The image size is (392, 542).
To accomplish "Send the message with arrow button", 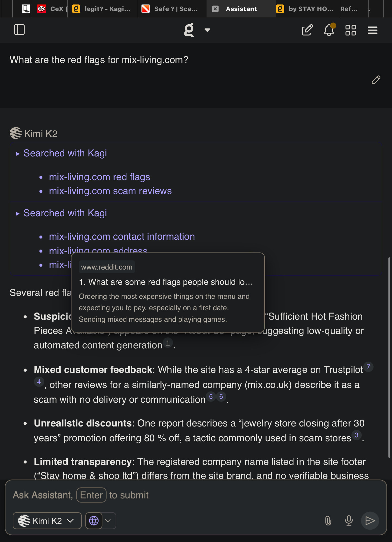I will 370,521.
